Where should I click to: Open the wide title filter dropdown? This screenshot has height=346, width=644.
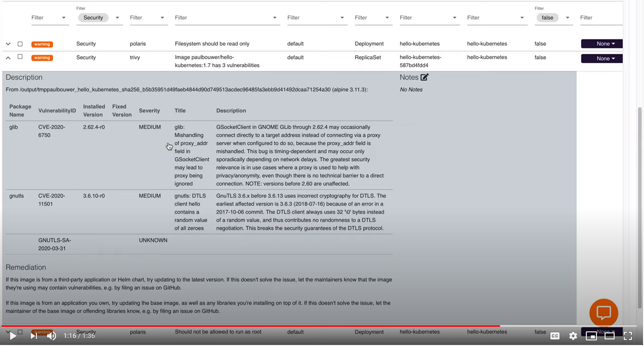275,18
